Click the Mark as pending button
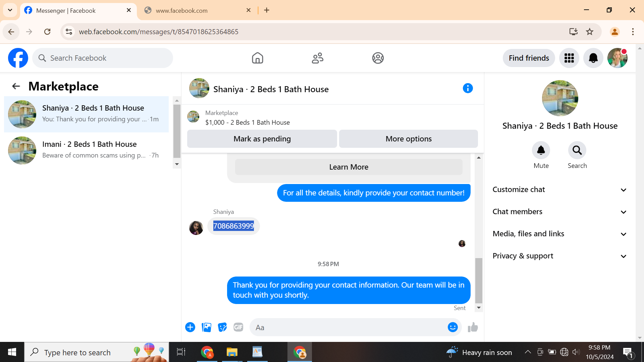This screenshot has height=362, width=644. [262, 139]
